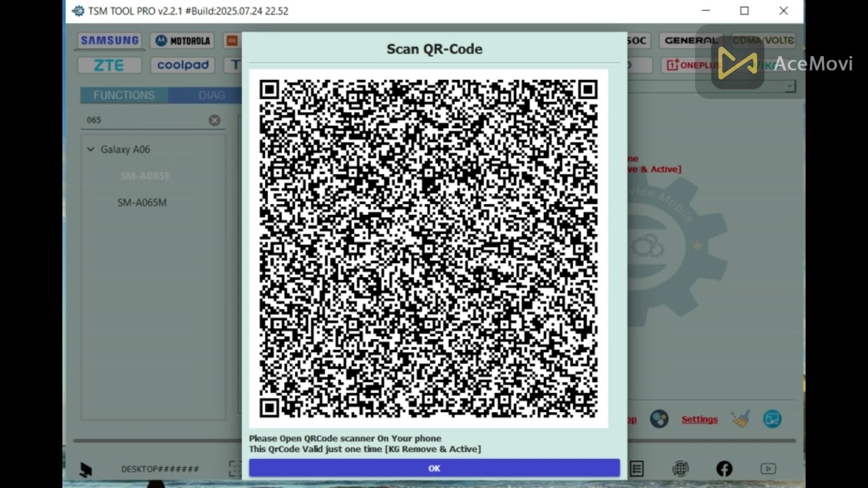Open the YouTube channel icon

click(x=768, y=468)
